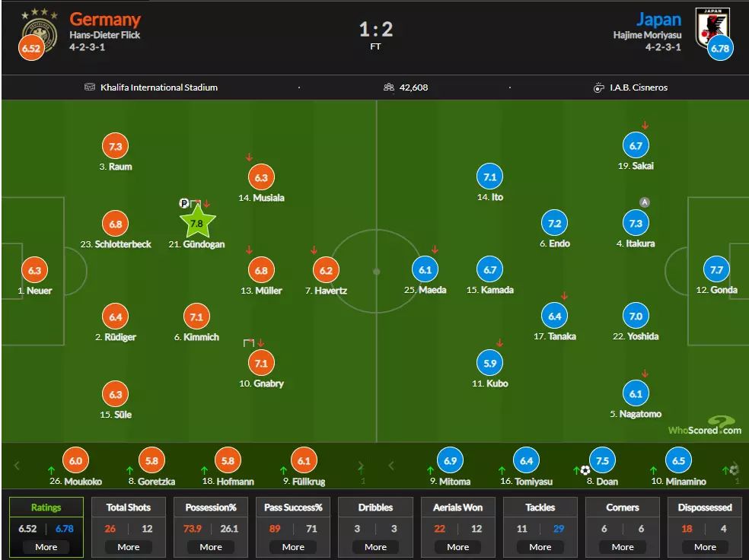Select Gündogan's star rating badge
This screenshot has height=560, width=749.
[x=197, y=223]
